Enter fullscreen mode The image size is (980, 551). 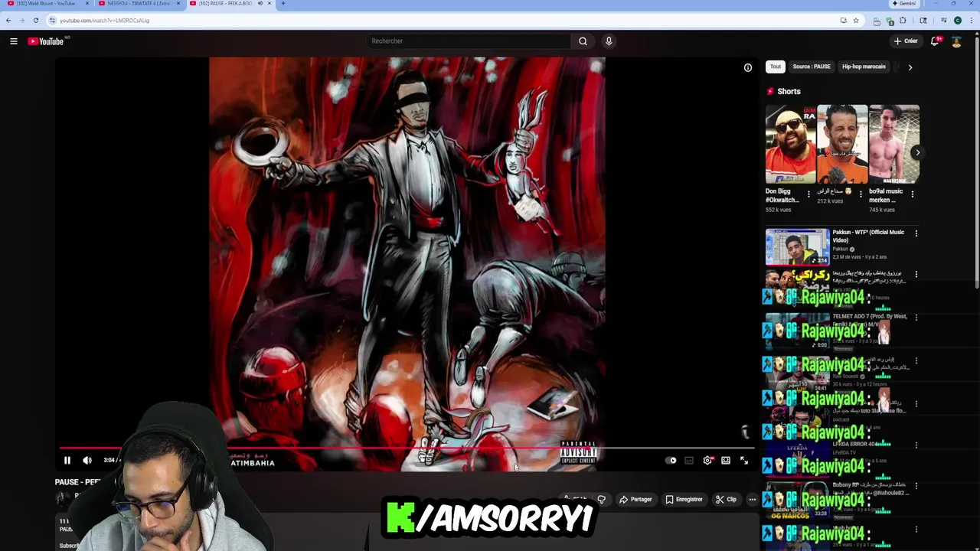point(744,461)
